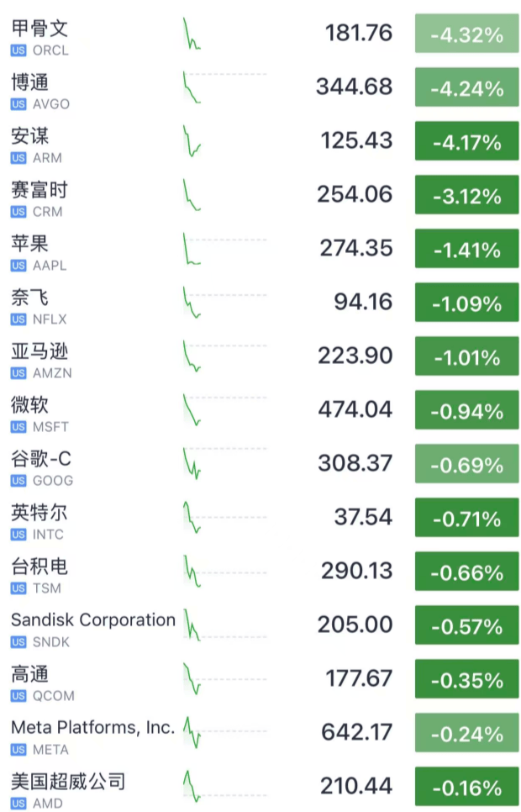Click the -0.16% change label for AMD
Screen dimensions: 521x812
click(467, 786)
